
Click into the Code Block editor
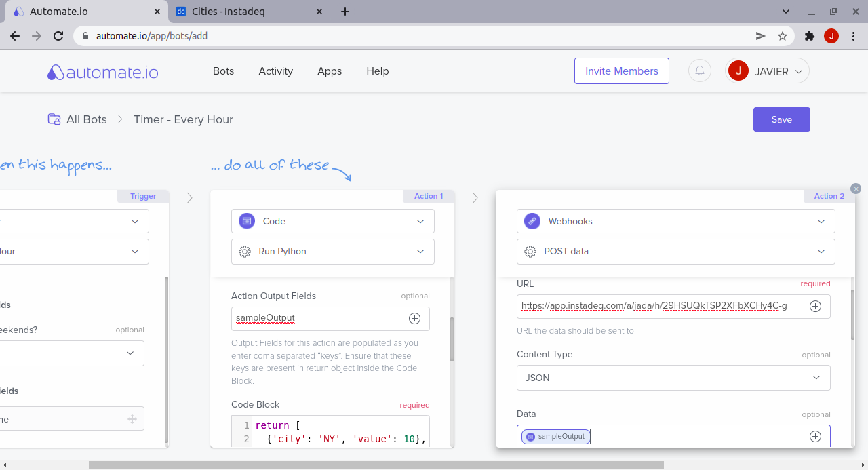(x=330, y=432)
